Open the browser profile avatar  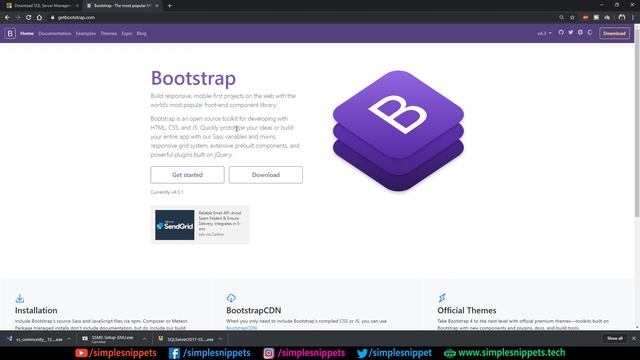coord(622,18)
